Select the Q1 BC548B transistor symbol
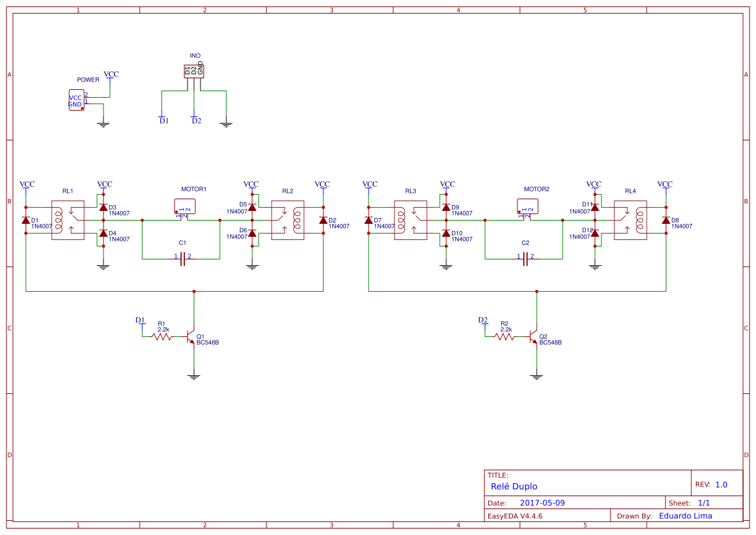The width and height of the screenshot is (756, 535). [192, 336]
